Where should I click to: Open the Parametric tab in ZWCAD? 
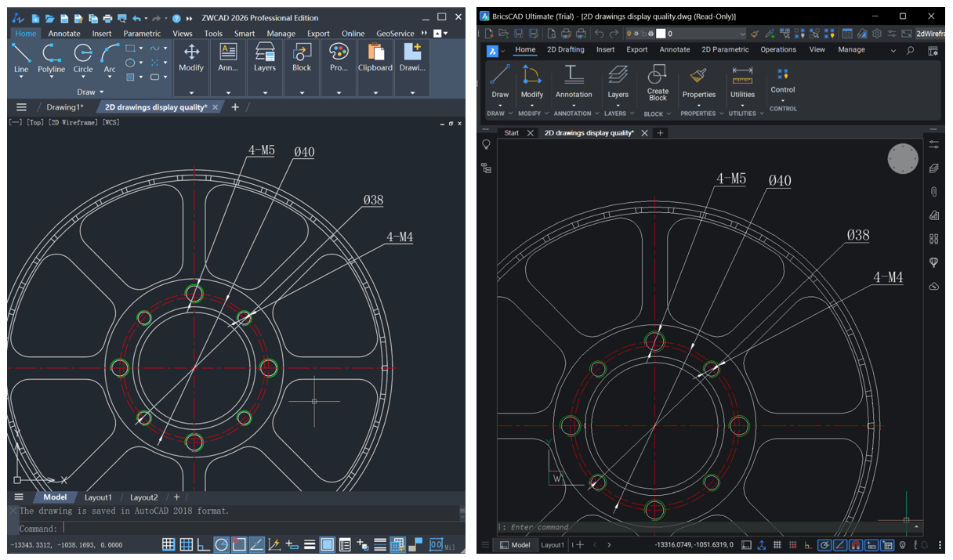point(142,34)
